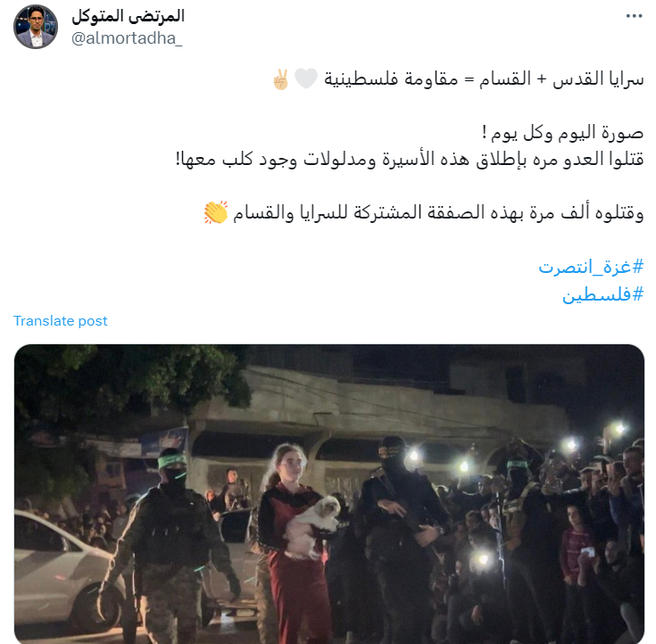Click the author's profile avatar picture
Viewport: 656px width, 644px height.
click(36, 27)
